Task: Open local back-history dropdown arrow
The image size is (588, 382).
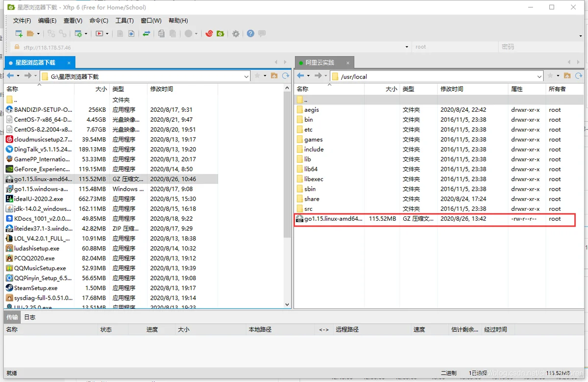Action: coord(18,76)
